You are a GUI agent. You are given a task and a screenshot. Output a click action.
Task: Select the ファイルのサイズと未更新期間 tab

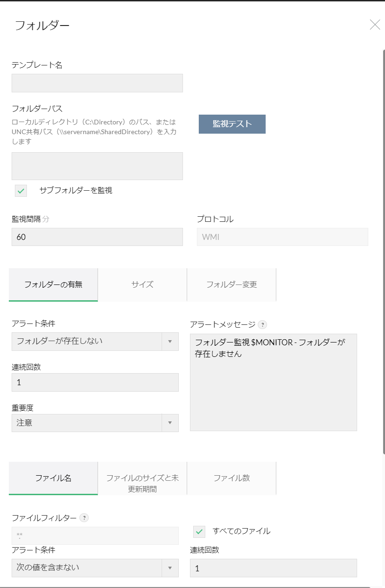point(142,483)
